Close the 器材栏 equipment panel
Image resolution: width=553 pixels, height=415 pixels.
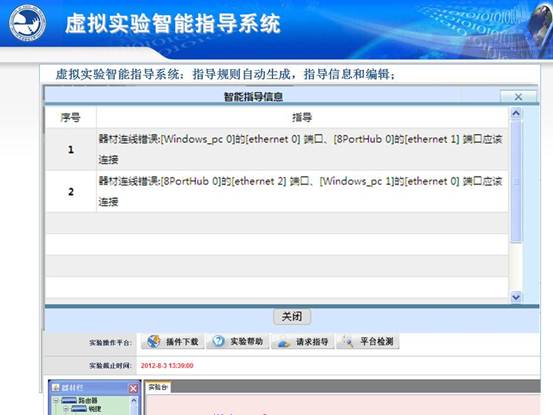click(x=133, y=388)
